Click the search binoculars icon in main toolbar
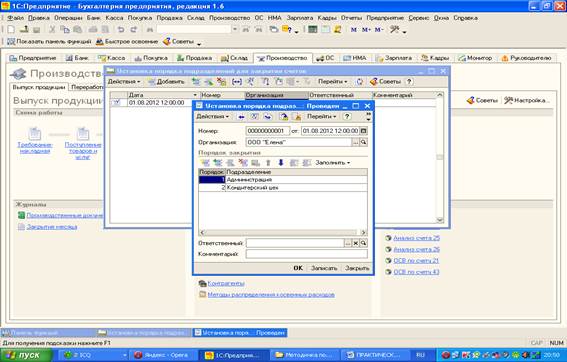This screenshot has width=567, height=362. point(150,30)
